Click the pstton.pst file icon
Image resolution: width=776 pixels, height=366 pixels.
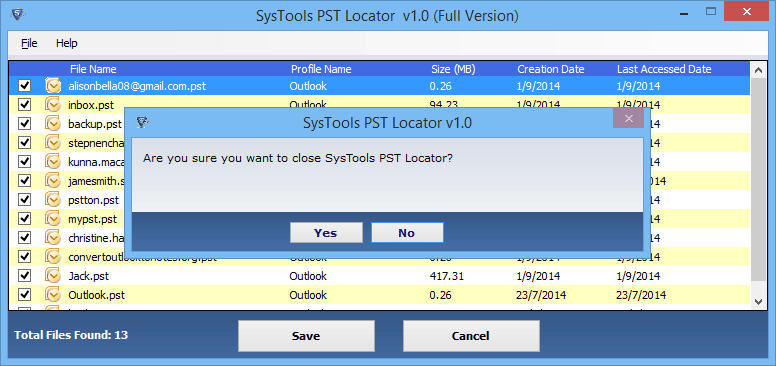pyautogui.click(x=53, y=200)
